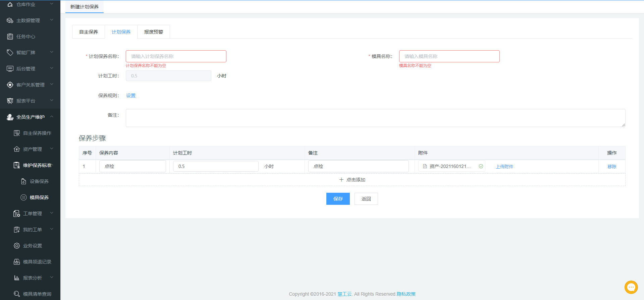Collapse the 全员生产维护 menu section
Image resolution: width=644 pixels, height=300 pixels.
52,117
